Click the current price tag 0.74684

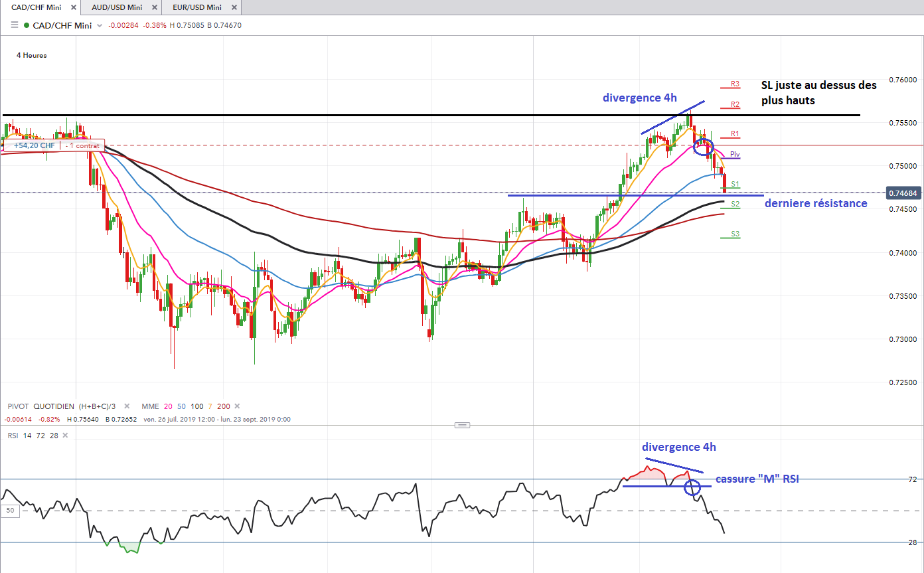coord(904,193)
